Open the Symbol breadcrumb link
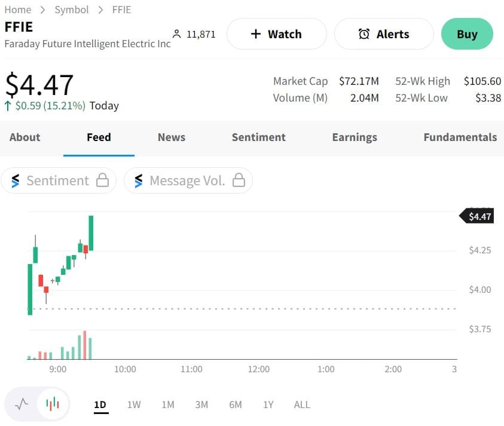 72,10
